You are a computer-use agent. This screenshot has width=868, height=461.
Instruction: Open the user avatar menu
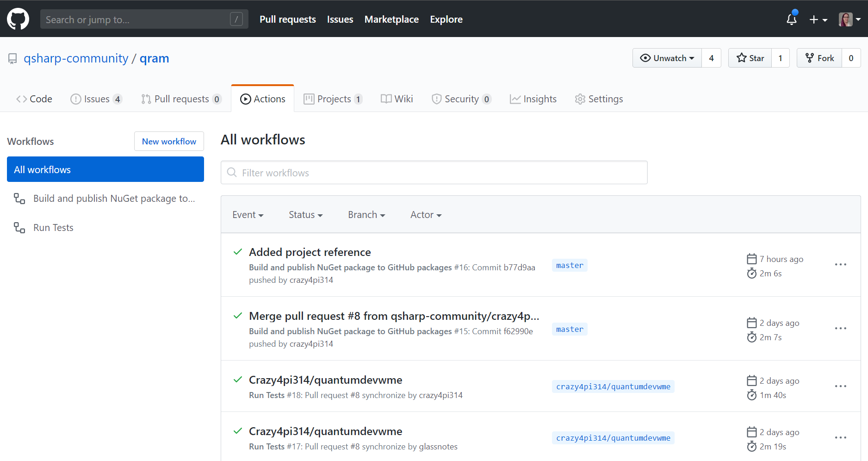click(849, 19)
